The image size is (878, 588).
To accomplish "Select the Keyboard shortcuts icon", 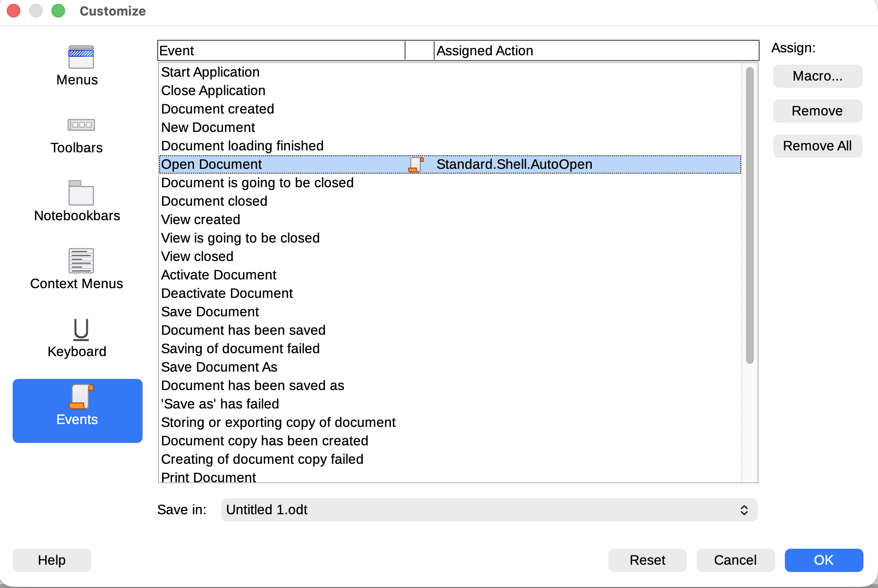I will 81,329.
